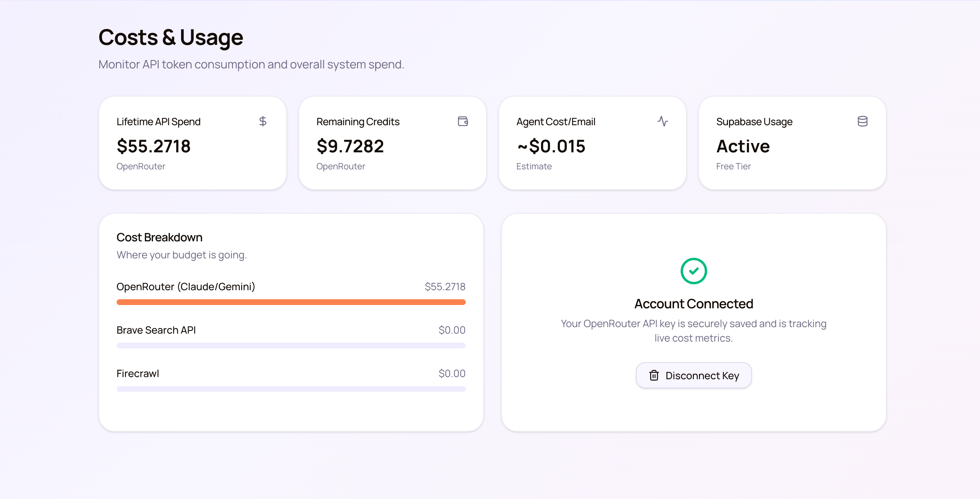
Task: Select the ~$0.015 agent cost value
Action: click(551, 146)
